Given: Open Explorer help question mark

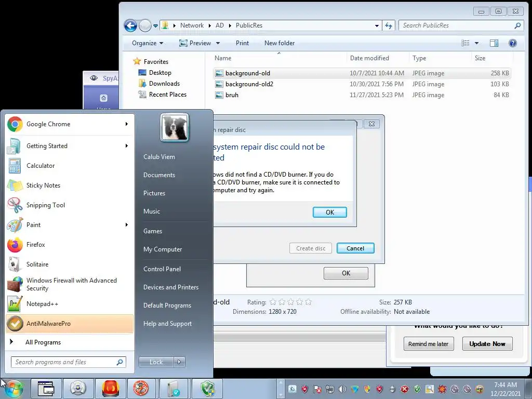Looking at the screenshot, I should click(x=513, y=43).
